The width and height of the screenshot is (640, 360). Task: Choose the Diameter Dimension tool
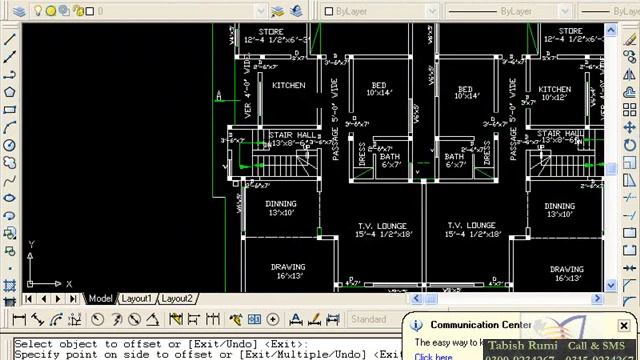(x=134, y=319)
